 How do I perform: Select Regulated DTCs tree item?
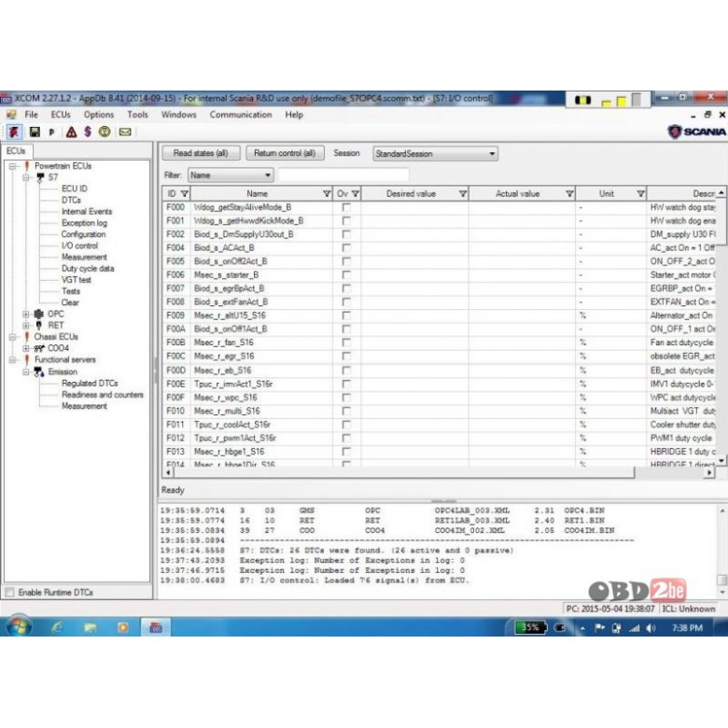pos(90,384)
